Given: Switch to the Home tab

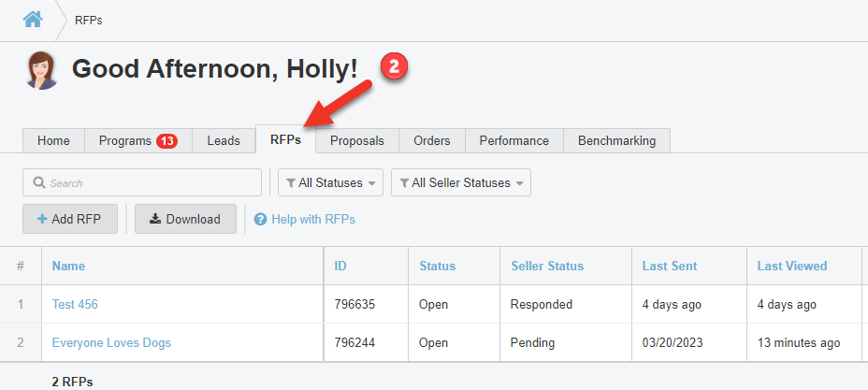Looking at the screenshot, I should pyautogui.click(x=53, y=141).
